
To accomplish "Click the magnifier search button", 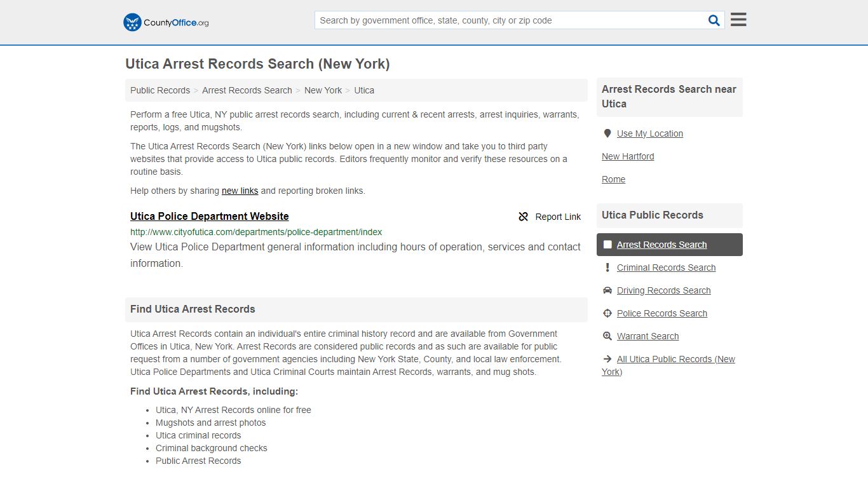I will pyautogui.click(x=714, y=20).
